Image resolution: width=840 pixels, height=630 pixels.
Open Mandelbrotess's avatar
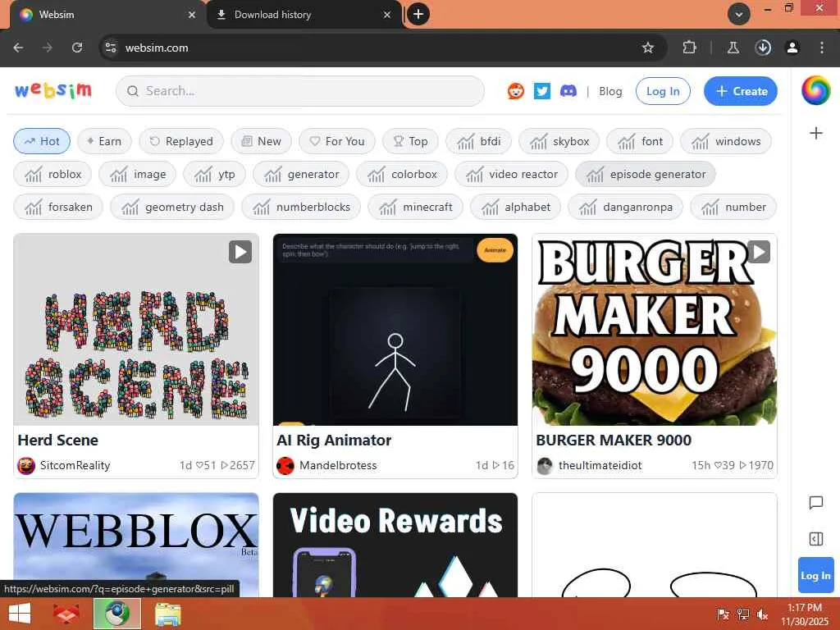pyautogui.click(x=285, y=465)
